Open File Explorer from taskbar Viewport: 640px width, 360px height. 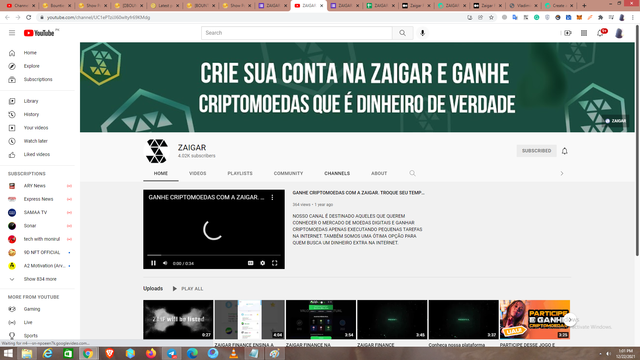(27, 353)
